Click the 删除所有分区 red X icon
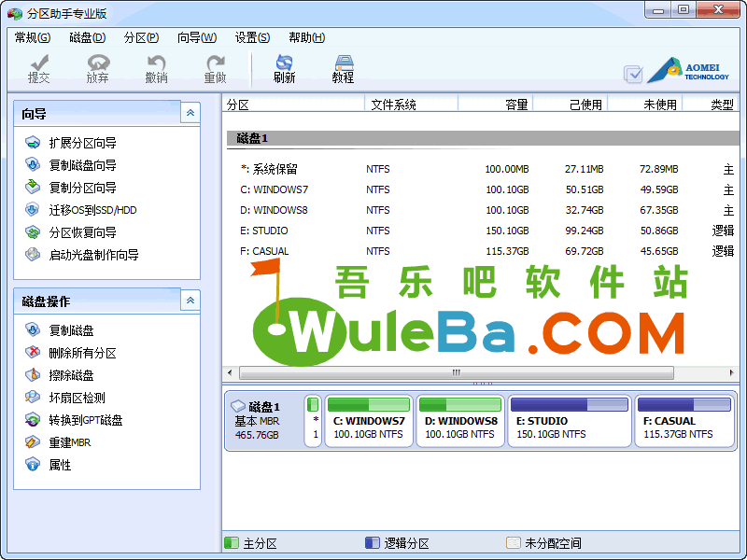 click(x=33, y=353)
